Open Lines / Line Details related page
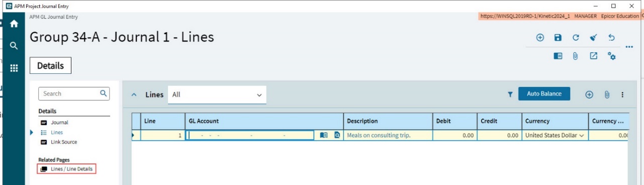Image resolution: width=644 pixels, height=185 pixels. (x=67, y=169)
